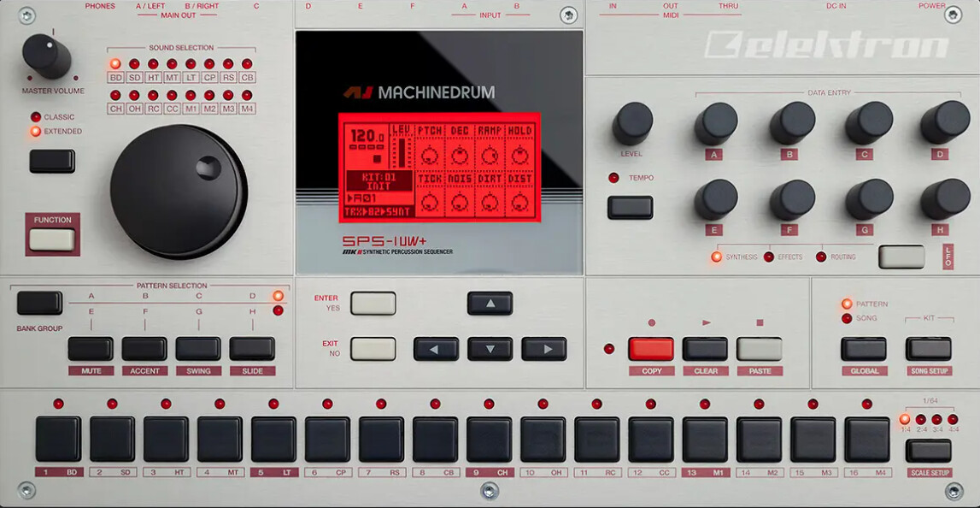Screen dimensions: 980x508
Task: Click the SCALE SETUP button
Action: 929,451
